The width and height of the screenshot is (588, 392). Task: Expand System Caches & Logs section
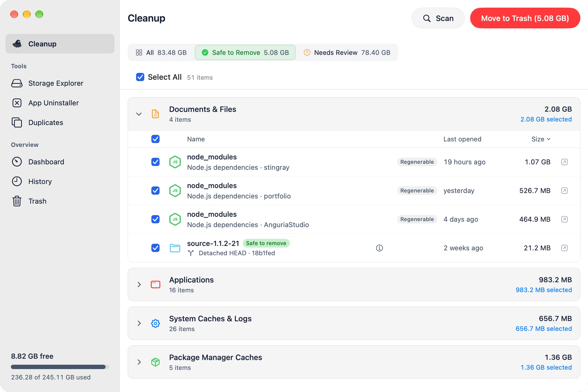tap(139, 323)
